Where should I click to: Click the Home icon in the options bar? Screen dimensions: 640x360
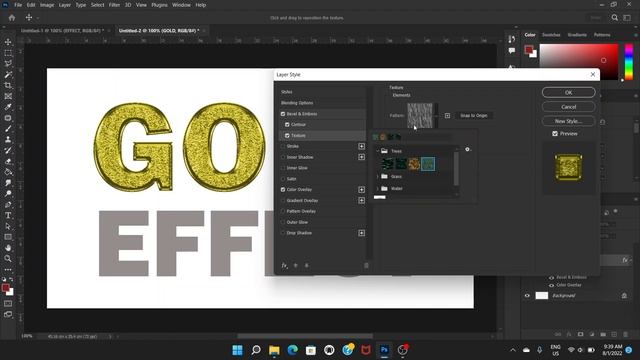tap(12, 18)
